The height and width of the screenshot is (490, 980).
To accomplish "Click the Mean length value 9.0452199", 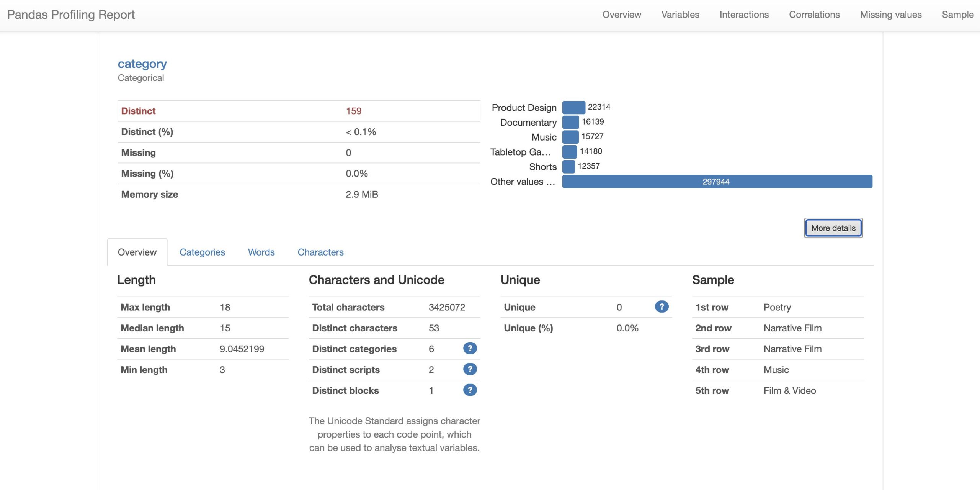I will [x=242, y=349].
